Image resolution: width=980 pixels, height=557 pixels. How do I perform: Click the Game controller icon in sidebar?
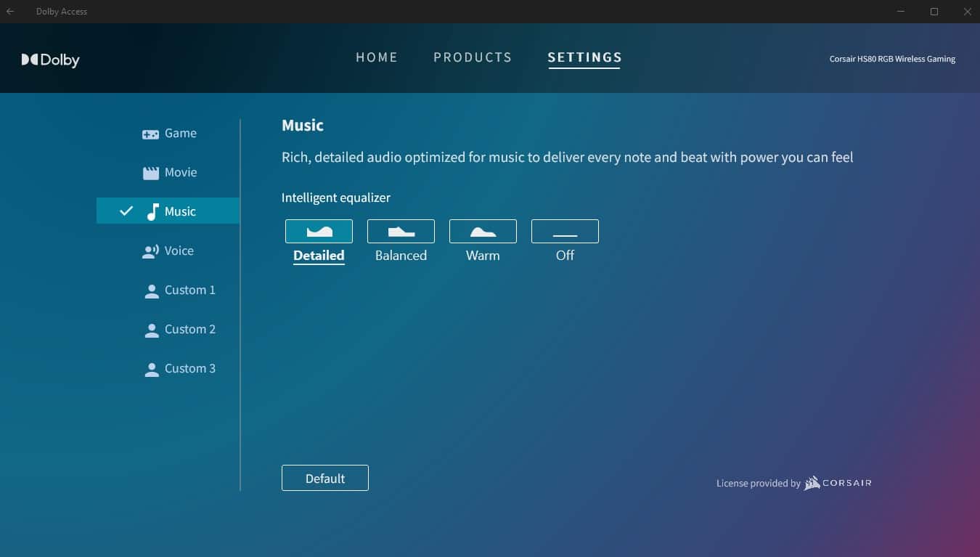click(x=150, y=134)
